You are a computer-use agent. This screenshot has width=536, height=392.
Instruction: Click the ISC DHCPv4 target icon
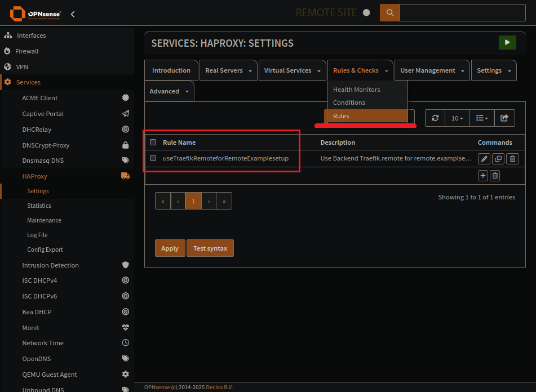126,280
